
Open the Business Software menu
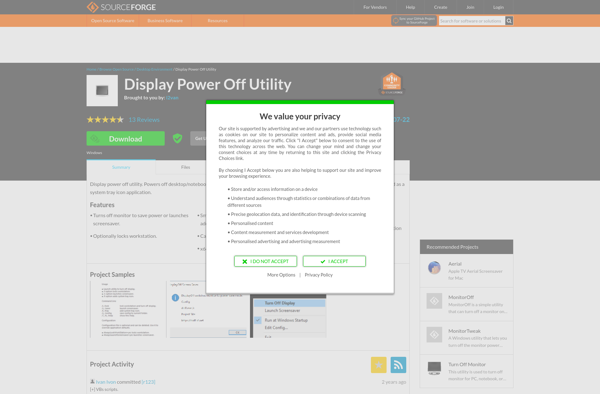[165, 21]
